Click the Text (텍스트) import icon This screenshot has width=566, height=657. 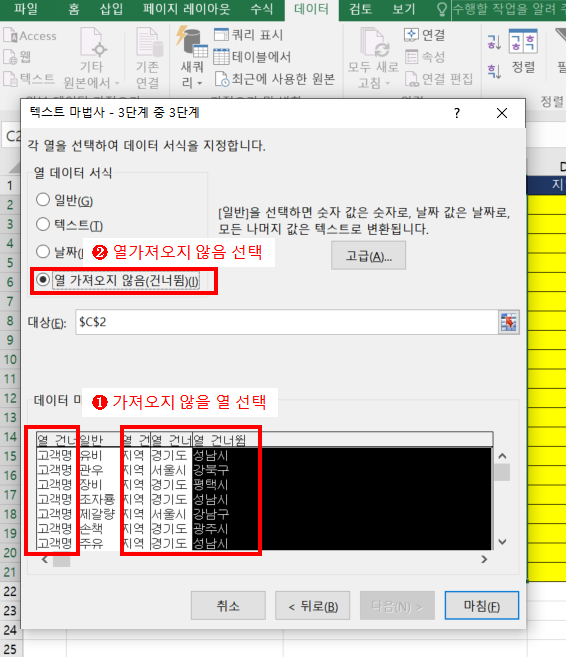pos(10,78)
